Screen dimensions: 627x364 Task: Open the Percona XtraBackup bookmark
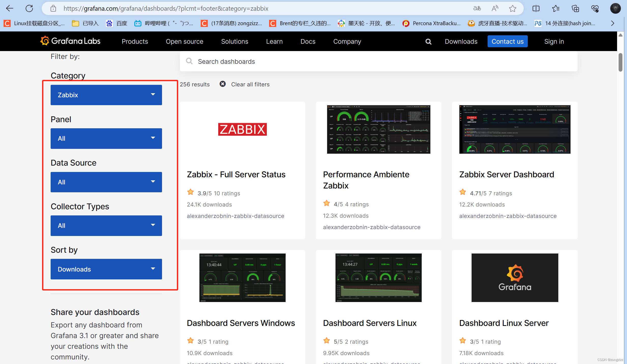(x=432, y=23)
